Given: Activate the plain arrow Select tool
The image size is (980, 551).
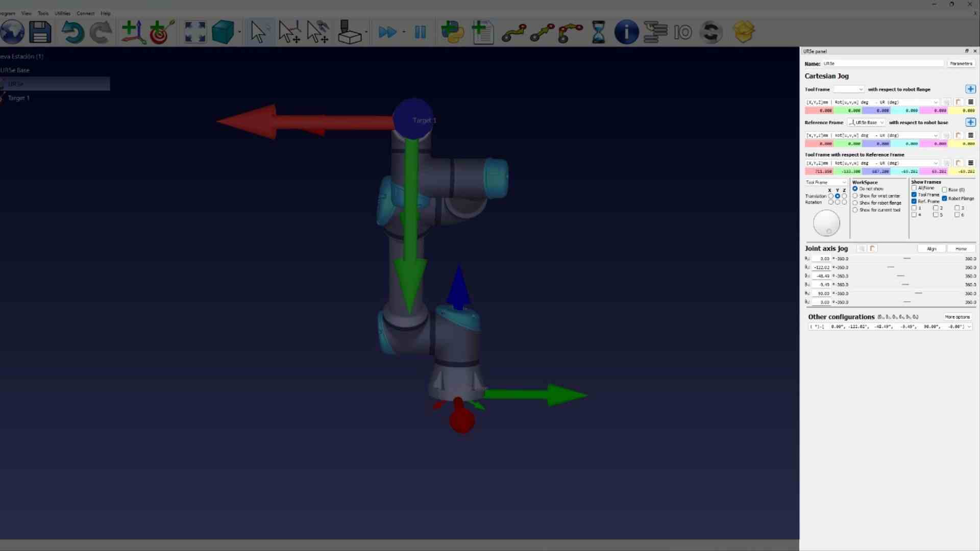Looking at the screenshot, I should 259,32.
